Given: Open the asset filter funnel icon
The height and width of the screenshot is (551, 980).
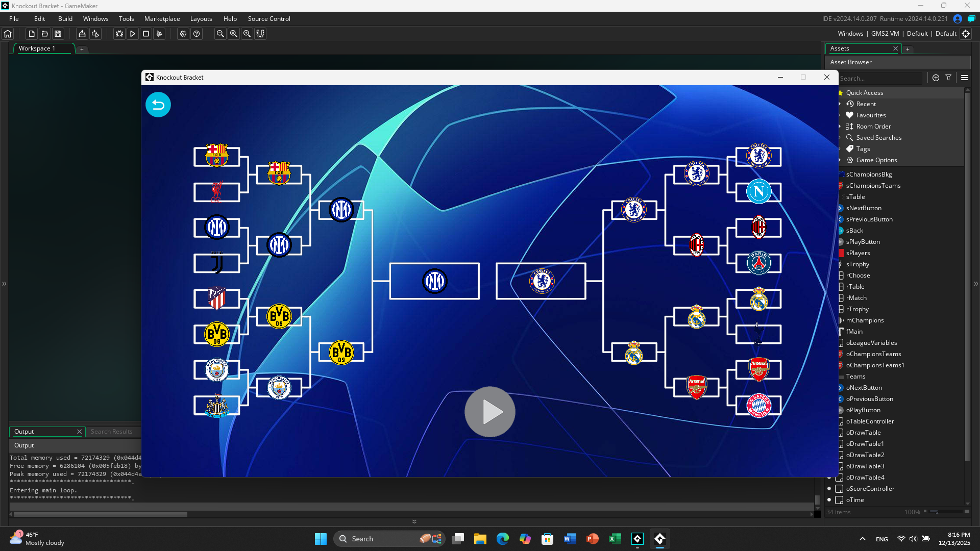Looking at the screenshot, I should [948, 78].
